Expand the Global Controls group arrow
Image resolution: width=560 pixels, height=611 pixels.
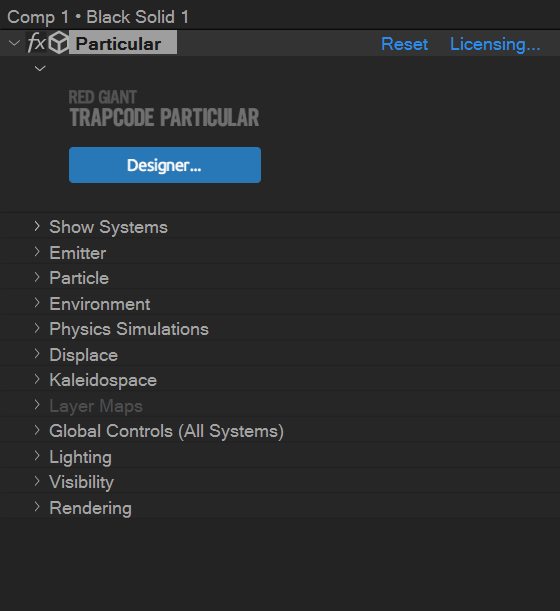coord(37,430)
